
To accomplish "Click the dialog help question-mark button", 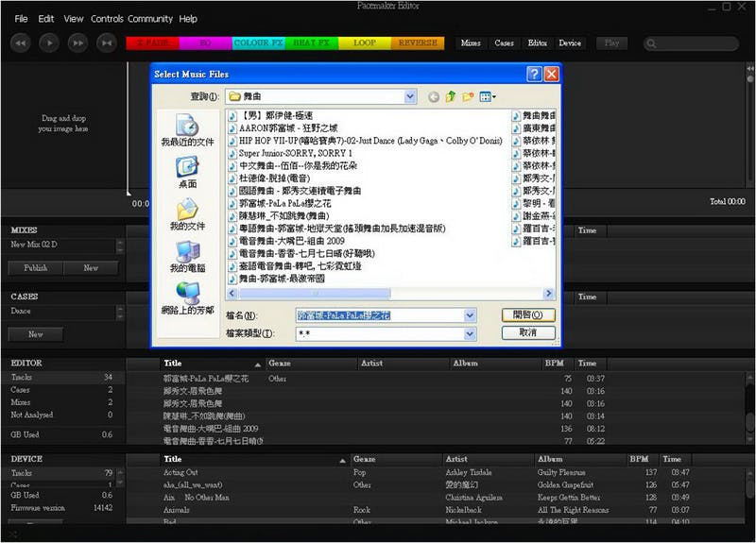I will tap(534, 74).
